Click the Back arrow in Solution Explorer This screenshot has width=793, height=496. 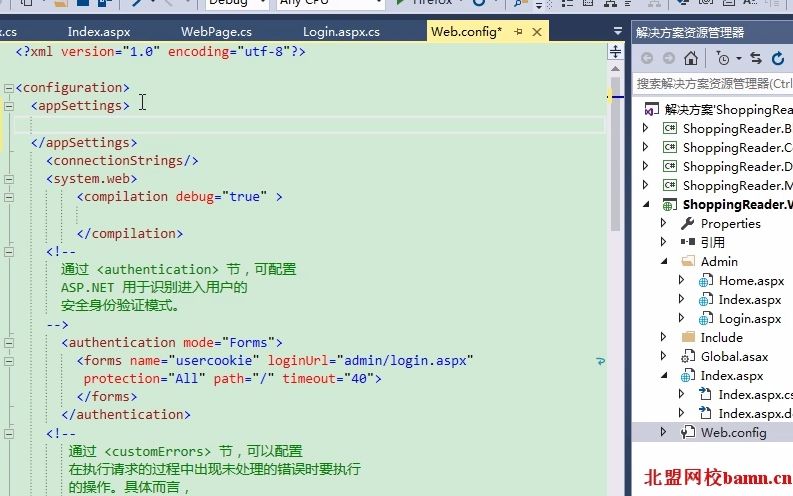tap(647, 59)
